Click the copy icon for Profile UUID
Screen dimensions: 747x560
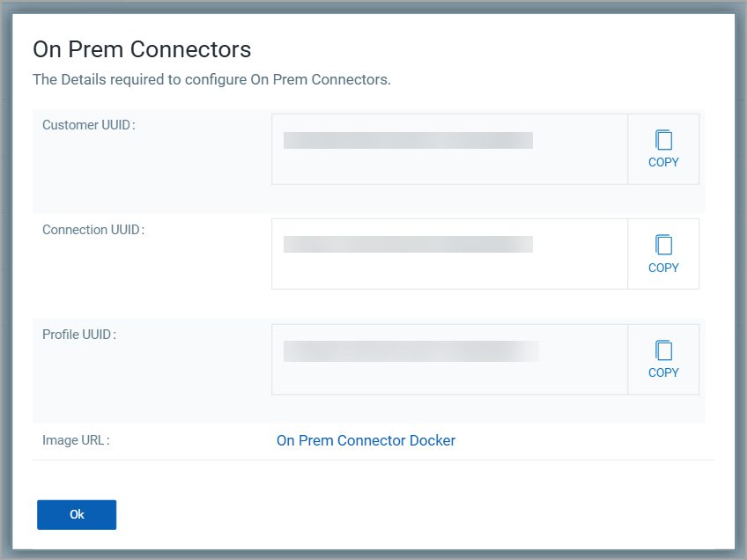(663, 350)
